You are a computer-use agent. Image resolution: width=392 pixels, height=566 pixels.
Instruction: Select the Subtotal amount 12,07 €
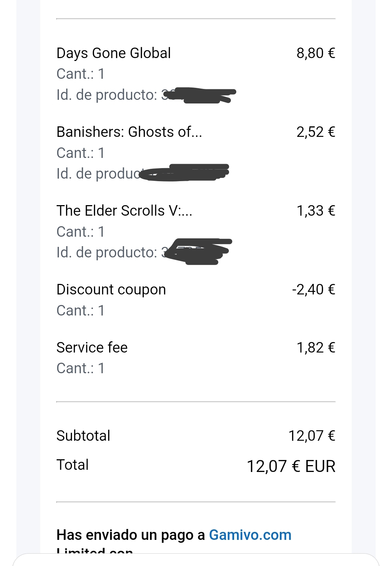coord(311,436)
